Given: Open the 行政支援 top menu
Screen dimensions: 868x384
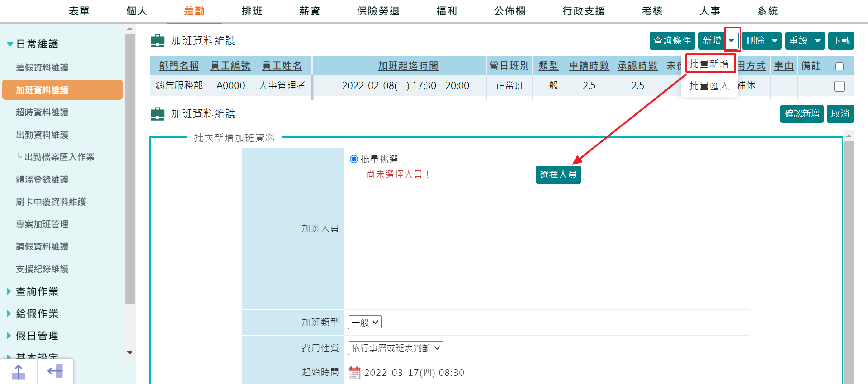Looking at the screenshot, I should pyautogui.click(x=584, y=11).
